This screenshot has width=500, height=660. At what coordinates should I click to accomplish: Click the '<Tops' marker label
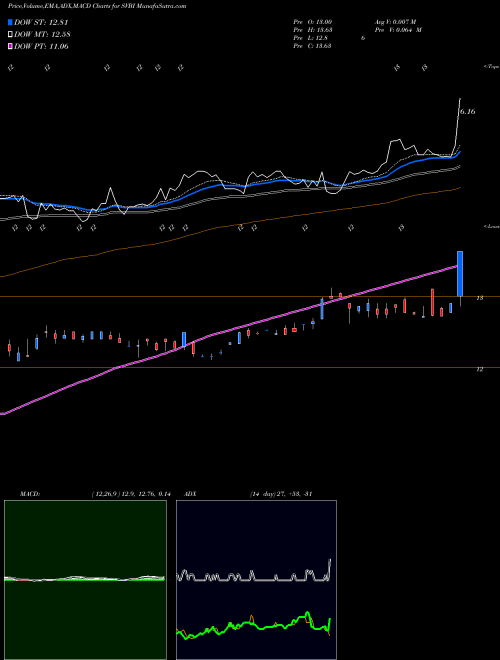coord(491,67)
